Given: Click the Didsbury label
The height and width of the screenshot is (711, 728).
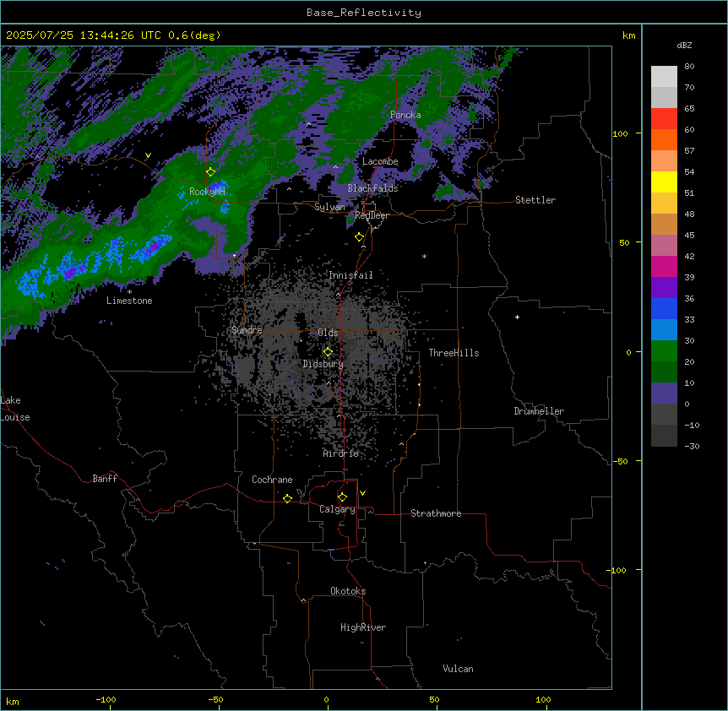Looking at the screenshot, I should pos(323,364).
